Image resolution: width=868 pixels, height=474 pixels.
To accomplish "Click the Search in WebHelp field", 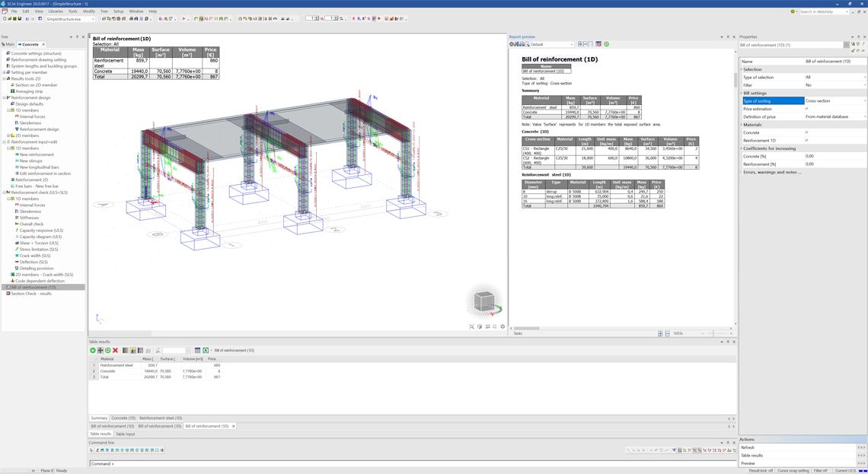I will click(x=823, y=11).
